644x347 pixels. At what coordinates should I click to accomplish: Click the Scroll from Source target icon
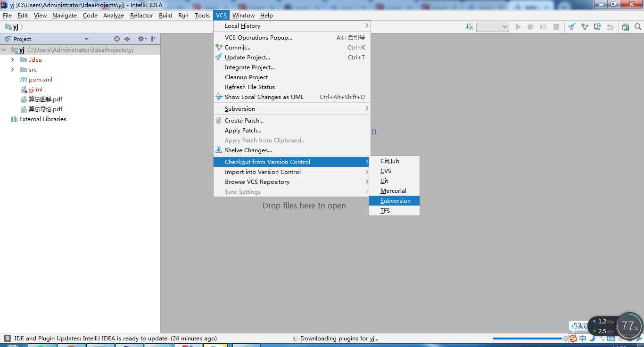pos(117,39)
